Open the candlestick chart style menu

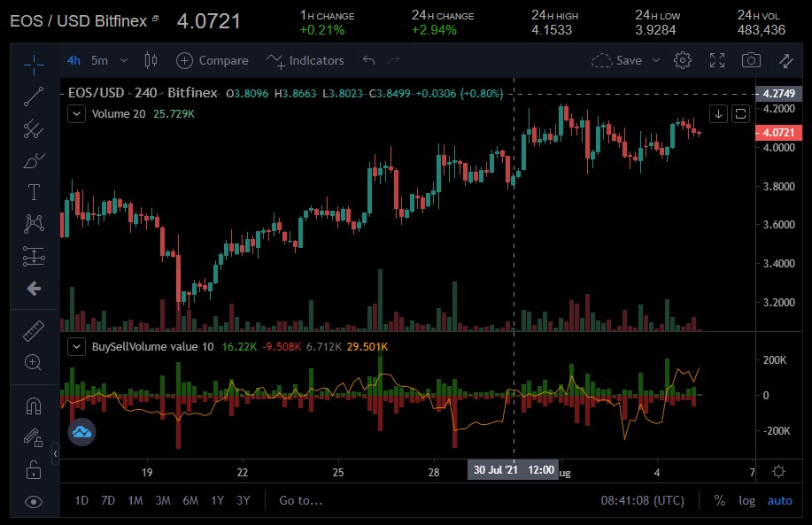[151, 60]
